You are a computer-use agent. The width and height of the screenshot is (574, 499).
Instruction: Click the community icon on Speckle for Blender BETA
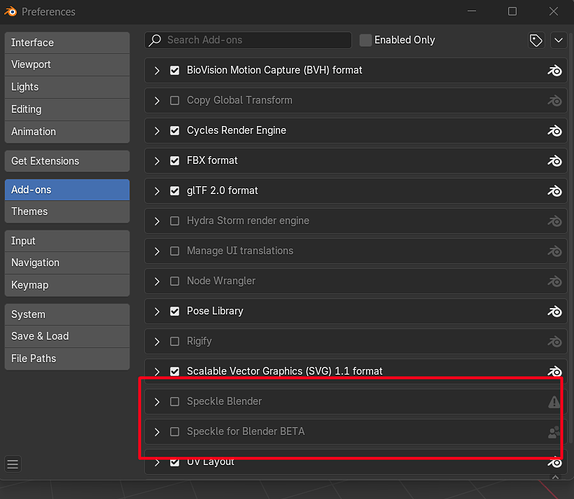[554, 432]
